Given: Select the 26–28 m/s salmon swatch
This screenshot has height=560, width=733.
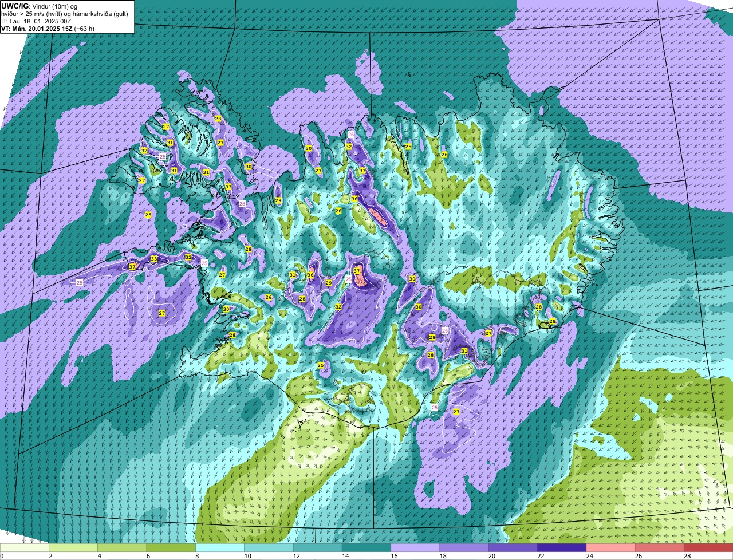Looking at the screenshot, I should (x=660, y=548).
